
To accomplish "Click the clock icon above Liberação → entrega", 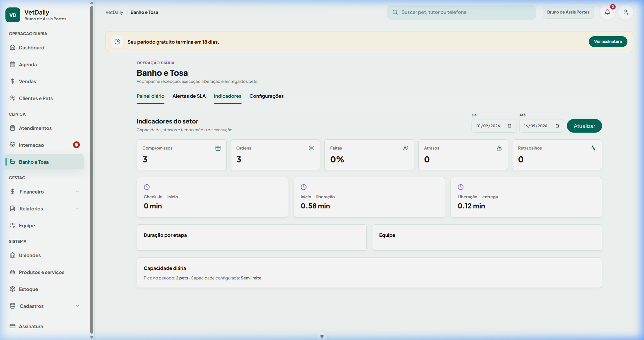I will (x=461, y=187).
